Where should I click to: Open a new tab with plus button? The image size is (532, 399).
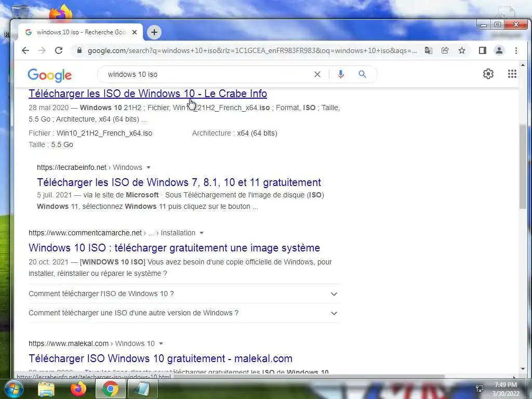point(154,32)
